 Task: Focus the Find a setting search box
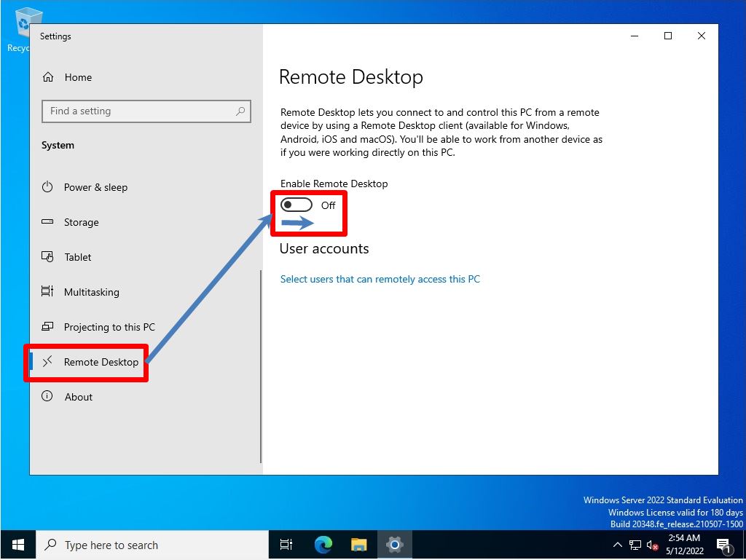(146, 111)
